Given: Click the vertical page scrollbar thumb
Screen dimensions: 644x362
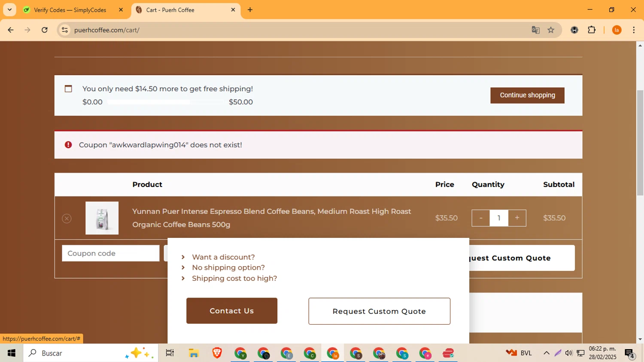Looking at the screenshot, I should point(640,143).
